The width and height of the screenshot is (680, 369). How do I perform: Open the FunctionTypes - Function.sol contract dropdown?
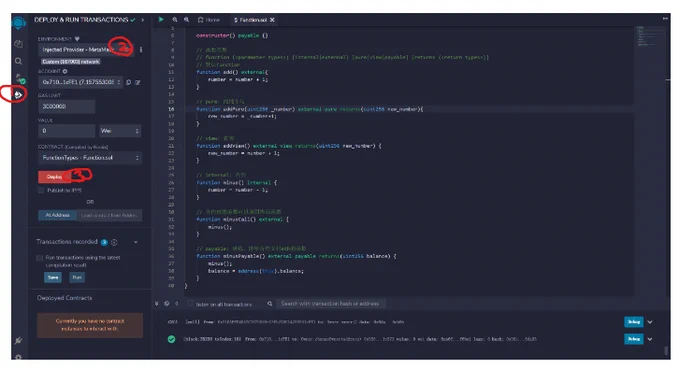pos(90,157)
